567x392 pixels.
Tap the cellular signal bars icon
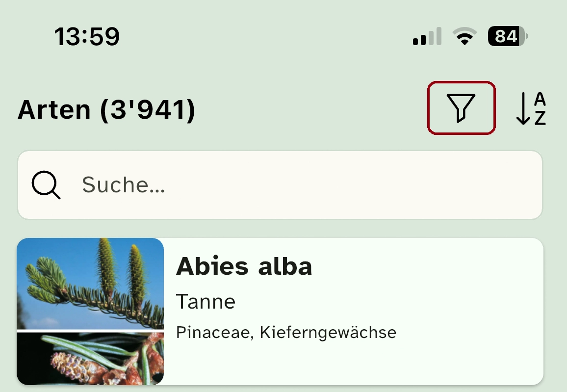coord(427,36)
